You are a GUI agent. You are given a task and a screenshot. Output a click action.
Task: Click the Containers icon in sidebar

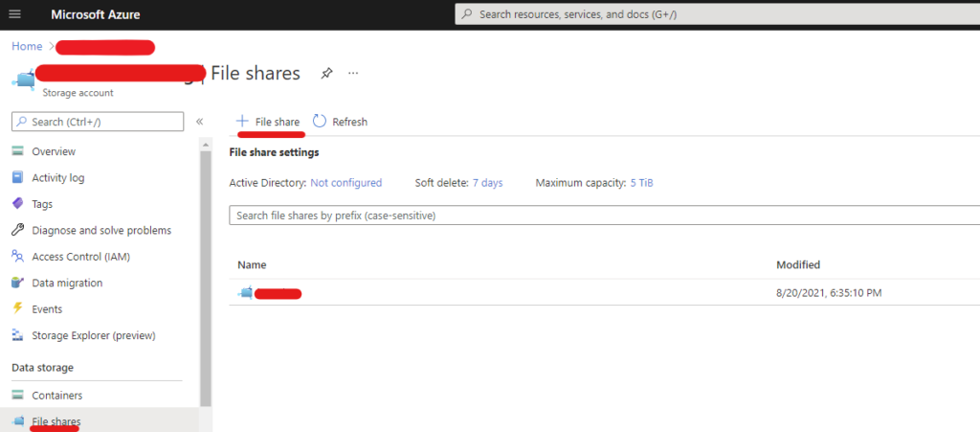(x=18, y=395)
